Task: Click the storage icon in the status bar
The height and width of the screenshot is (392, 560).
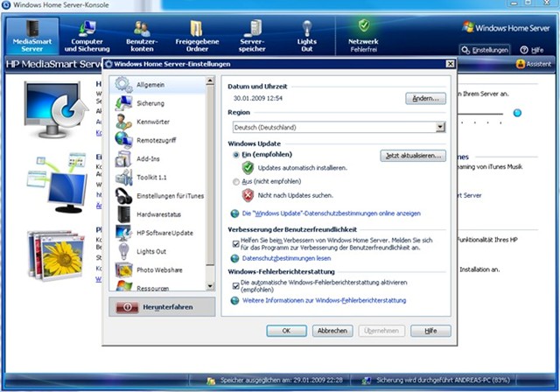Action: [211, 381]
